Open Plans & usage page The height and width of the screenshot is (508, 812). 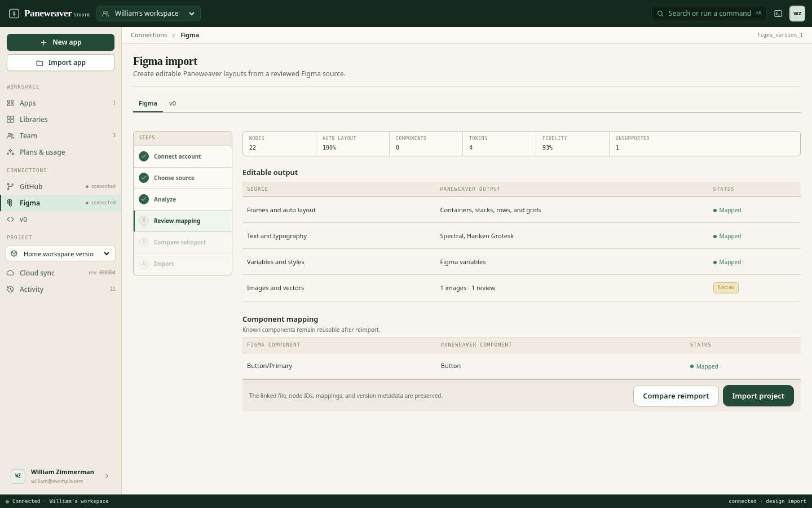click(60, 152)
